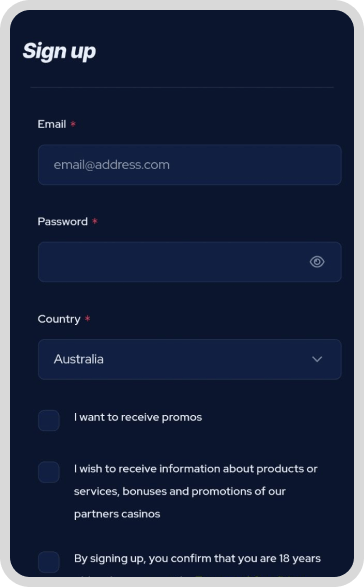Click the red asterisk beside Password

tap(95, 221)
